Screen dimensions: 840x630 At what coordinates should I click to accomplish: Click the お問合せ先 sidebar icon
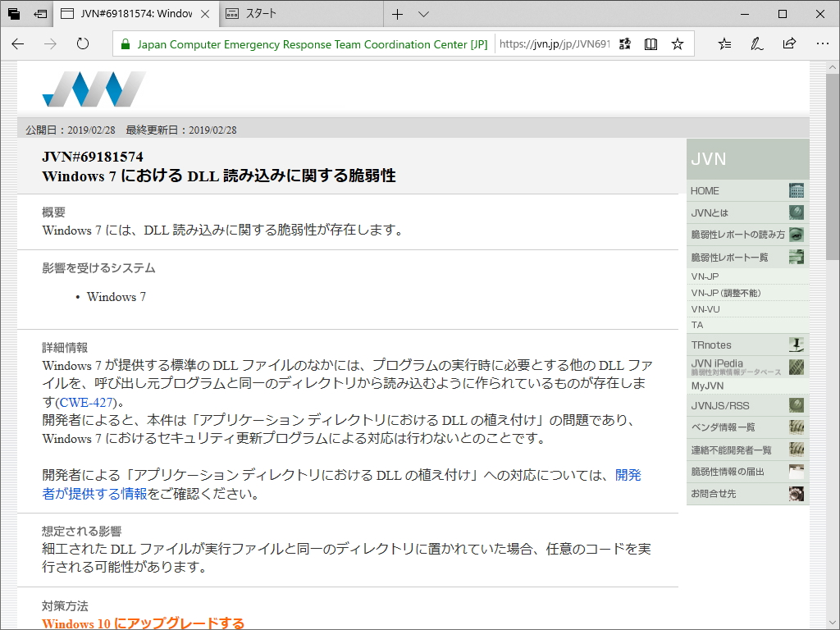click(795, 494)
